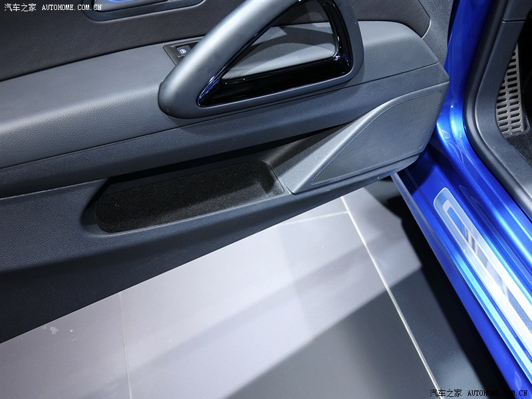Open the AUTOHOME.COM.CN link at top-left
This screenshot has width=532, height=399.
coord(71,7)
